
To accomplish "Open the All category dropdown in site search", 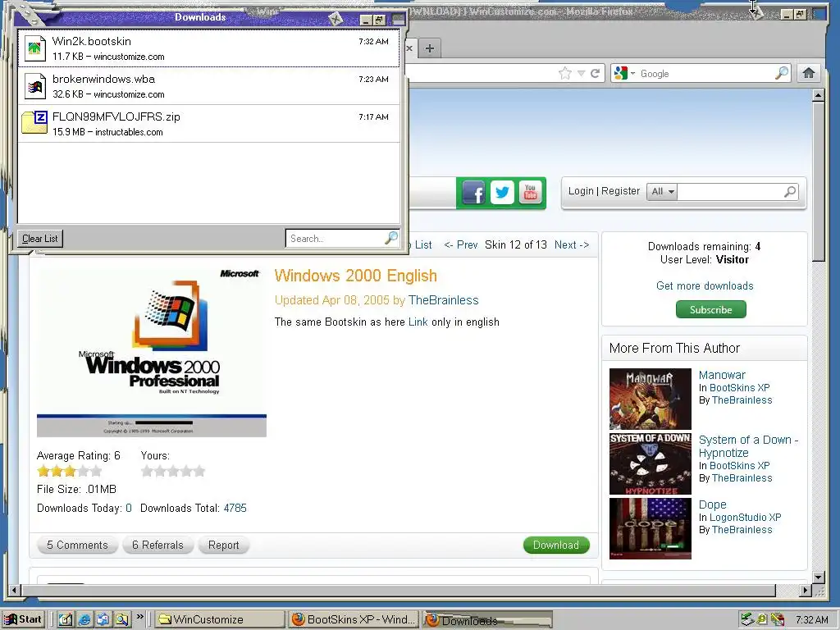I will click(662, 191).
